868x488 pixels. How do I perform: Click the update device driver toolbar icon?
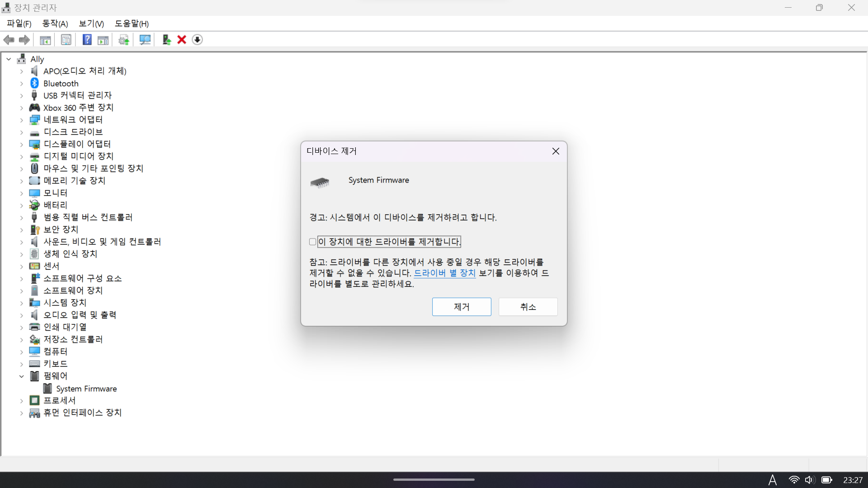pos(166,40)
